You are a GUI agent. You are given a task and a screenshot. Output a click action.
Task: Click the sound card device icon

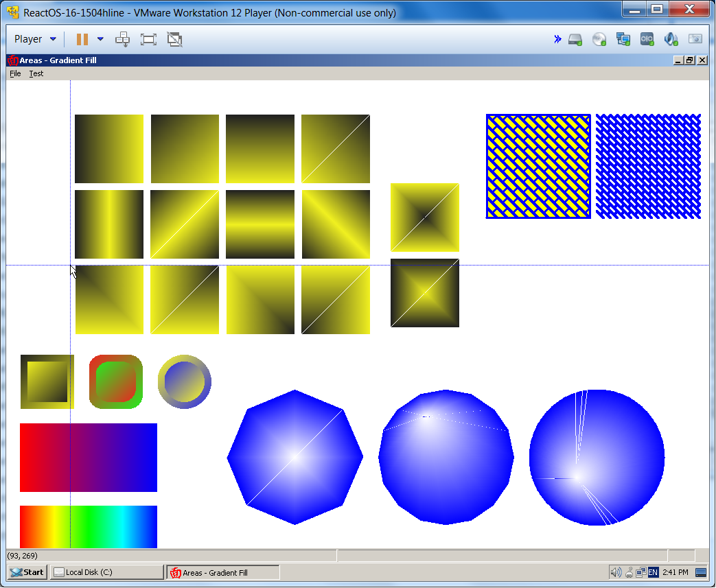(671, 39)
